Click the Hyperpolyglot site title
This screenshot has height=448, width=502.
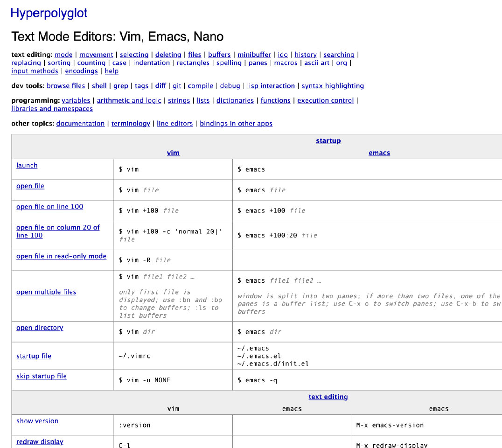point(49,13)
